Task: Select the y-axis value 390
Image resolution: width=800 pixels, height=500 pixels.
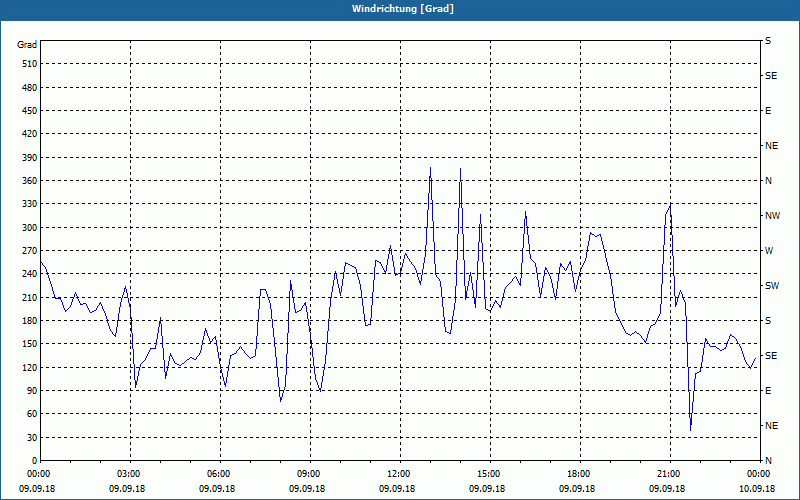Action: tap(30, 158)
